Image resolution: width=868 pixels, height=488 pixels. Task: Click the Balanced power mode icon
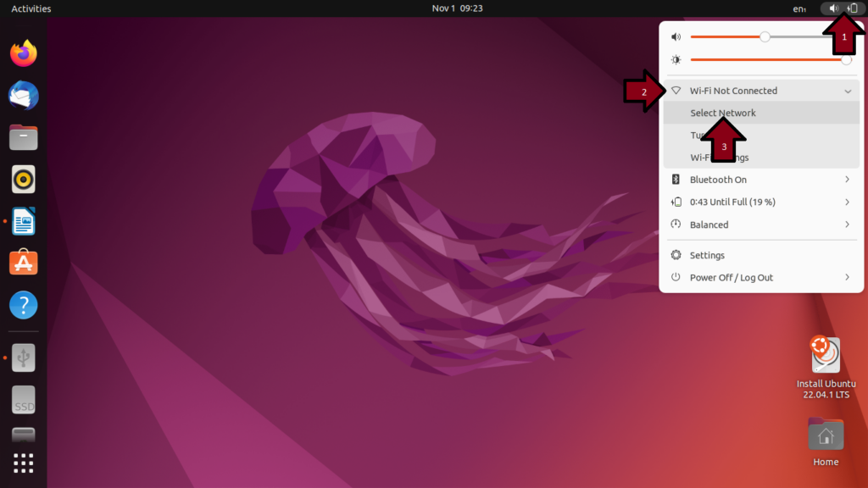[676, 224]
